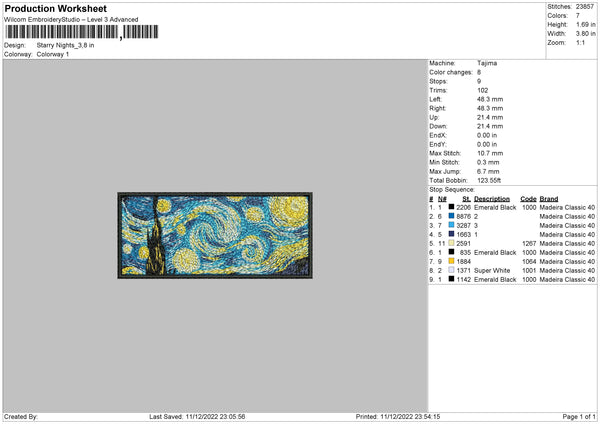This screenshot has height=424, width=600.
Task: Click the 'Stop Sequence:' heading
Action: (452, 190)
